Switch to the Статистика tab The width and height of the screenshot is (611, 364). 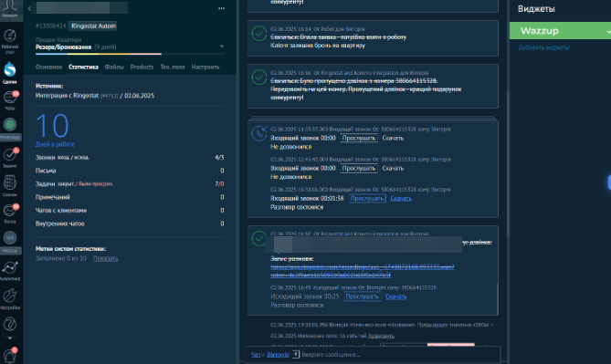[83, 67]
